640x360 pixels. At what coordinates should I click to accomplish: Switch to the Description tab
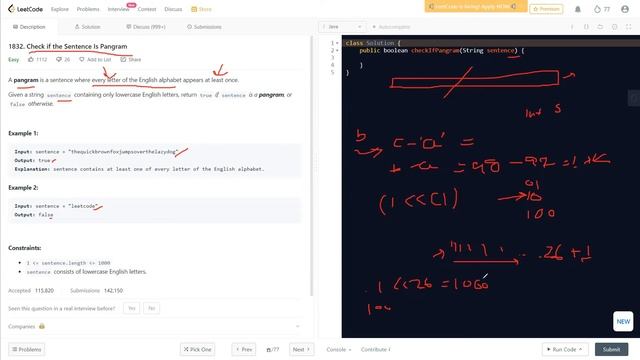coord(29,27)
